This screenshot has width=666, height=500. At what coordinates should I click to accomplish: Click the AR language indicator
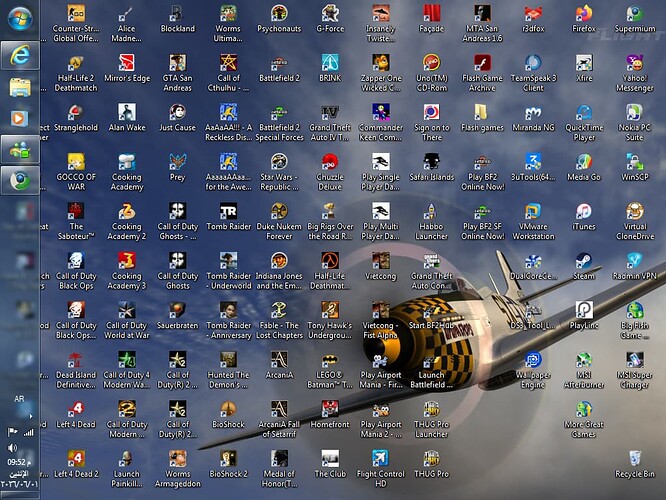(x=19, y=399)
